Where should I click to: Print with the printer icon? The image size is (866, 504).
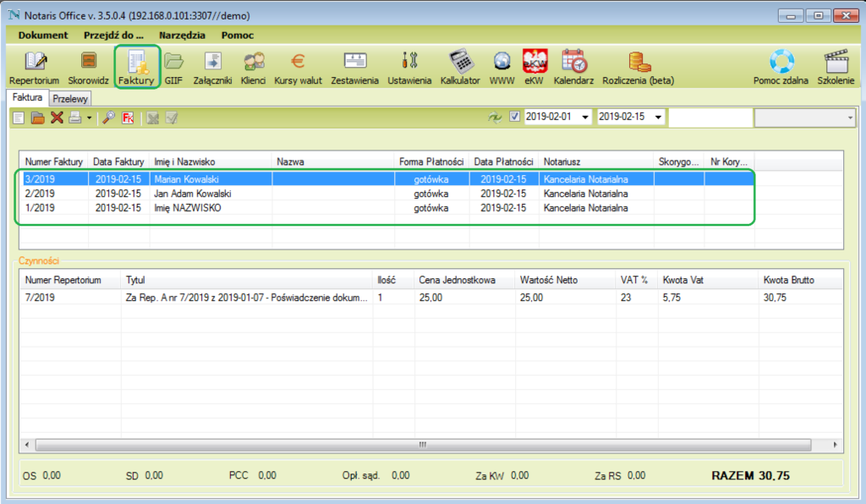point(75,118)
